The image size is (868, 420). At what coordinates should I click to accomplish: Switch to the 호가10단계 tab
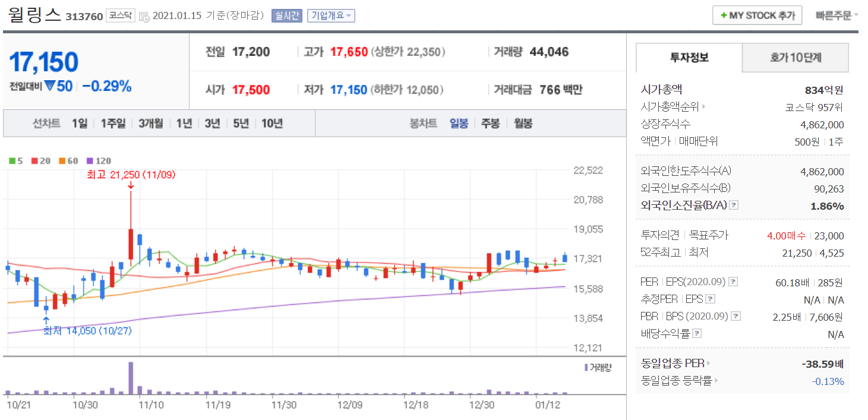tap(795, 58)
